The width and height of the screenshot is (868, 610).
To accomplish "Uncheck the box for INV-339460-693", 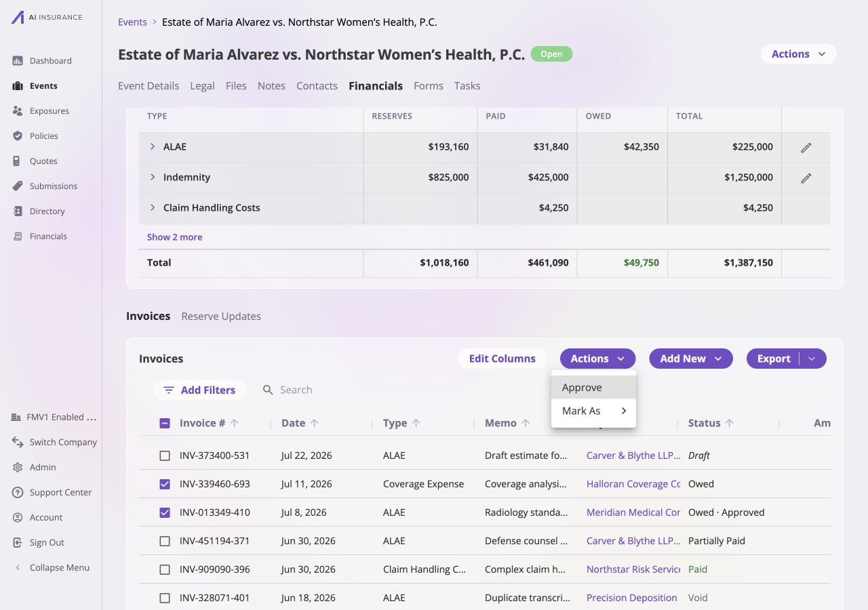I will click(x=165, y=485).
